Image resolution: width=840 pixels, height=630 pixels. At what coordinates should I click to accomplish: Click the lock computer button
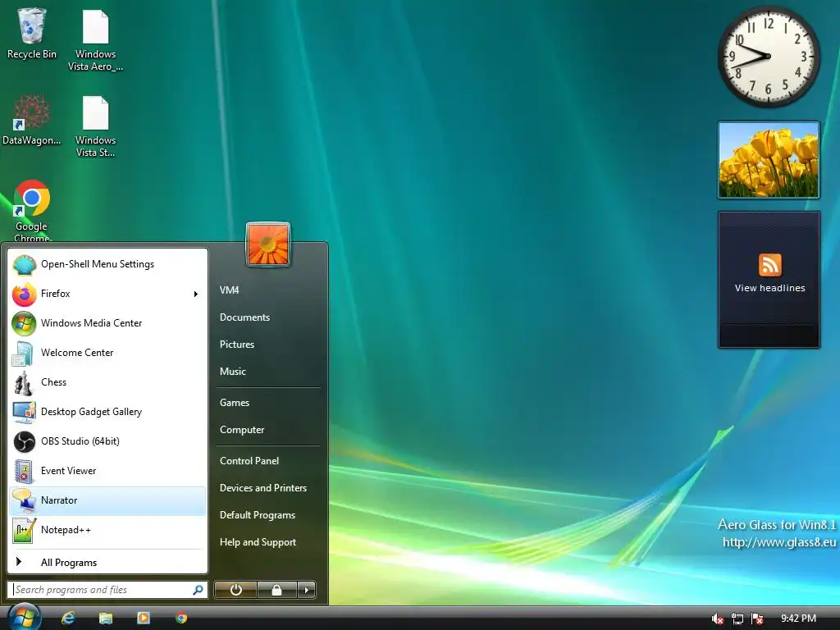[x=277, y=590]
